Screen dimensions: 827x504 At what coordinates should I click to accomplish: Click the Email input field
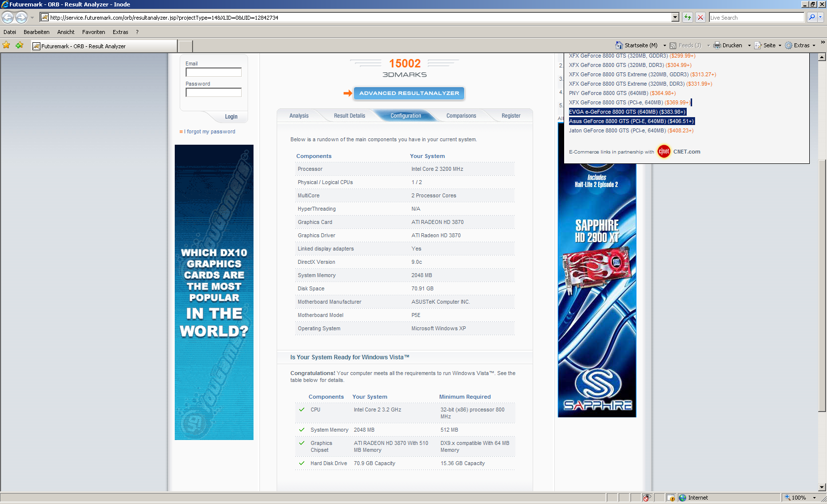pos(214,72)
